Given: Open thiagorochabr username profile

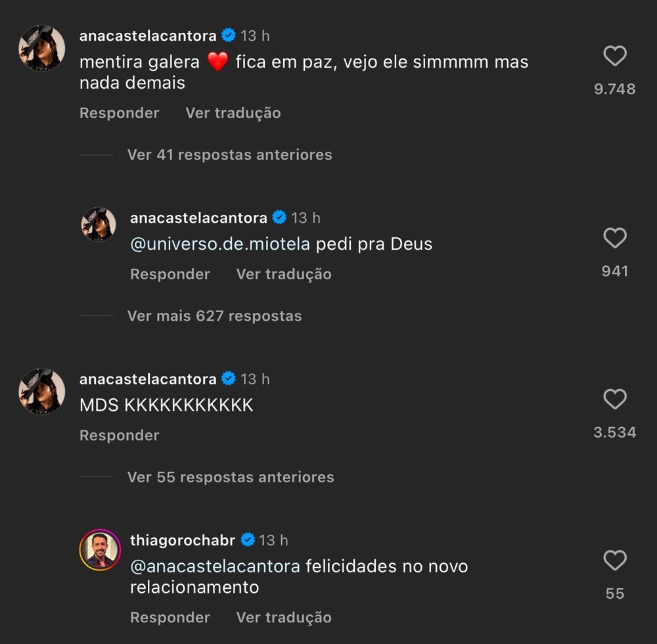Looking at the screenshot, I should point(183,541).
